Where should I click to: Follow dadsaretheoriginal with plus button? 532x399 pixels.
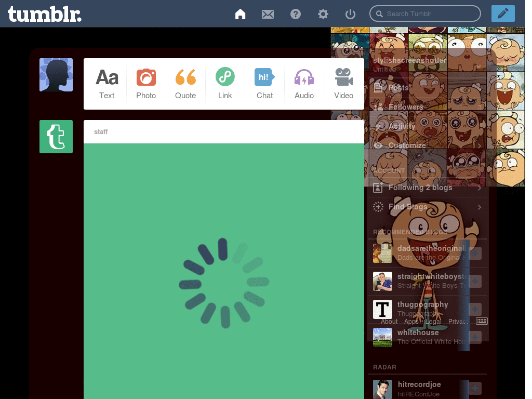(x=475, y=253)
